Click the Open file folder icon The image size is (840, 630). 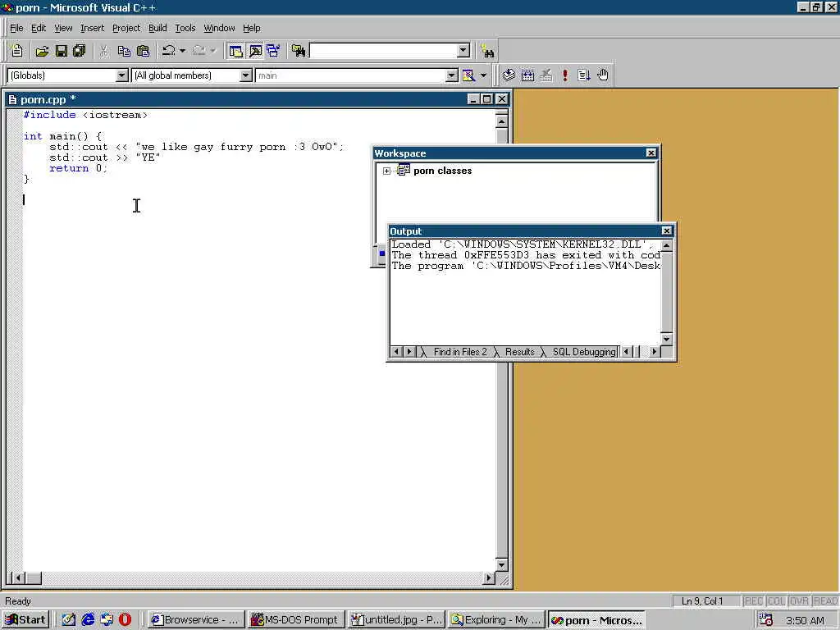(x=42, y=51)
